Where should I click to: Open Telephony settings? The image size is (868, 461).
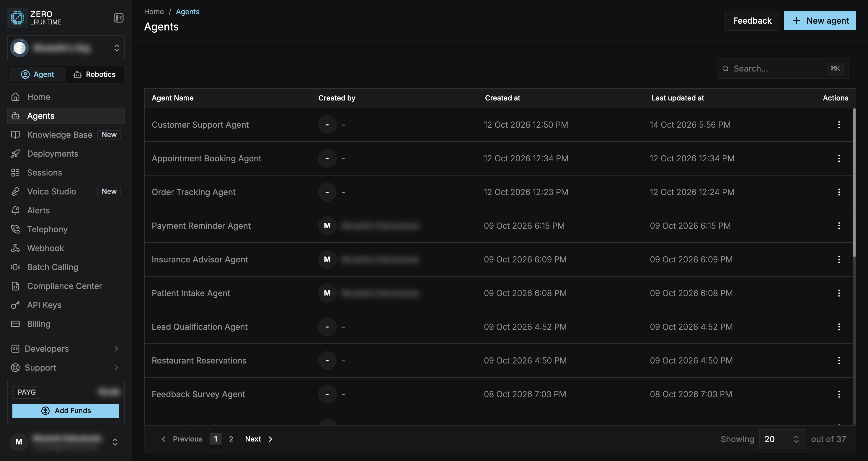[66, 229]
